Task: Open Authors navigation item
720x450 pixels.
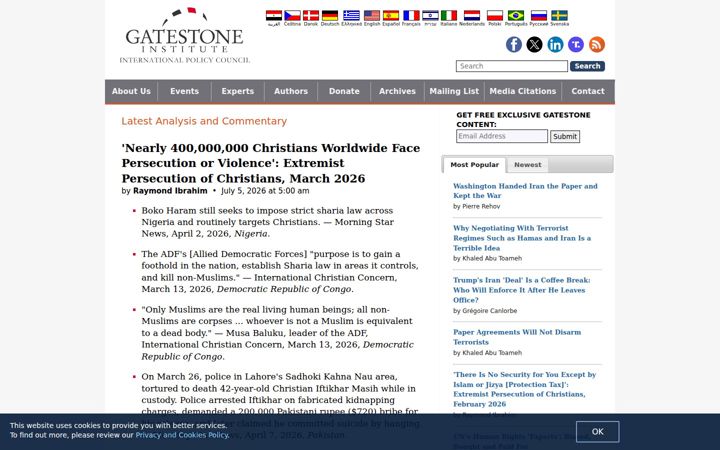Action: tap(291, 91)
